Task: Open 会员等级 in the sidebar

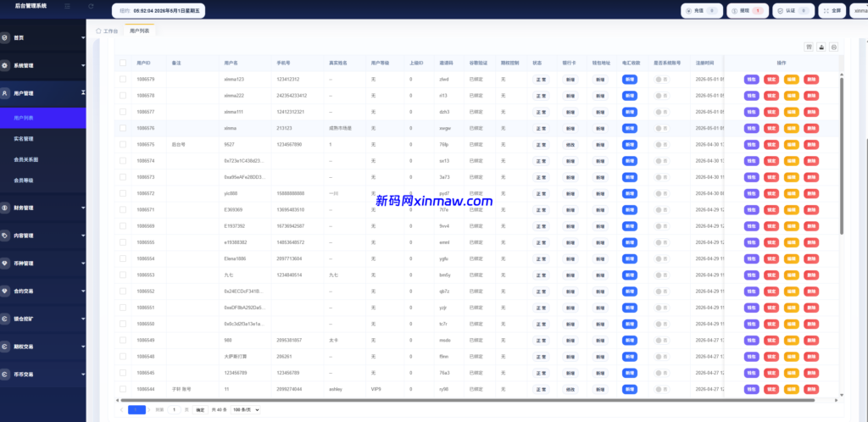Action: 24,180
